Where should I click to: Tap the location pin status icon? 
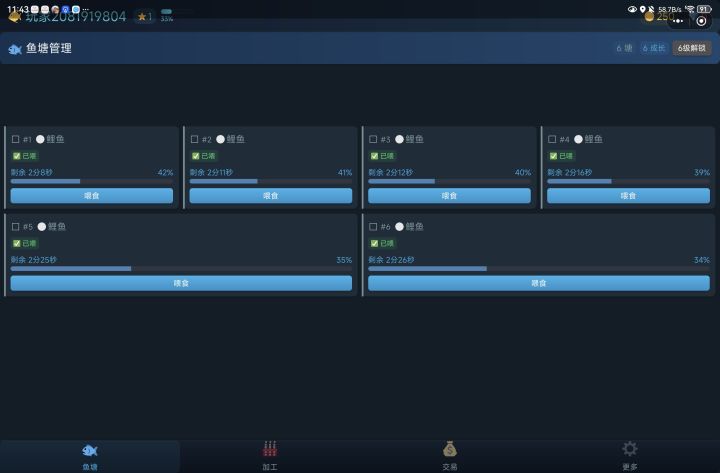click(642, 9)
